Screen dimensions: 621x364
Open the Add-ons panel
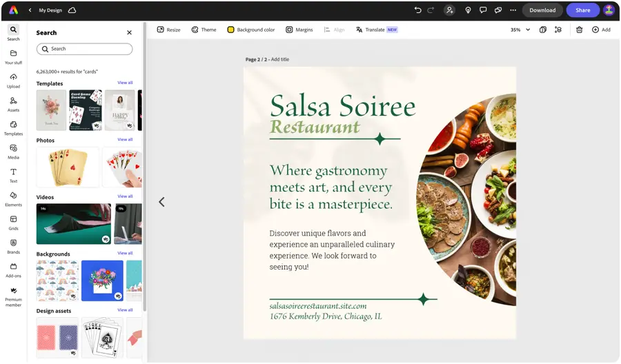pos(14,270)
